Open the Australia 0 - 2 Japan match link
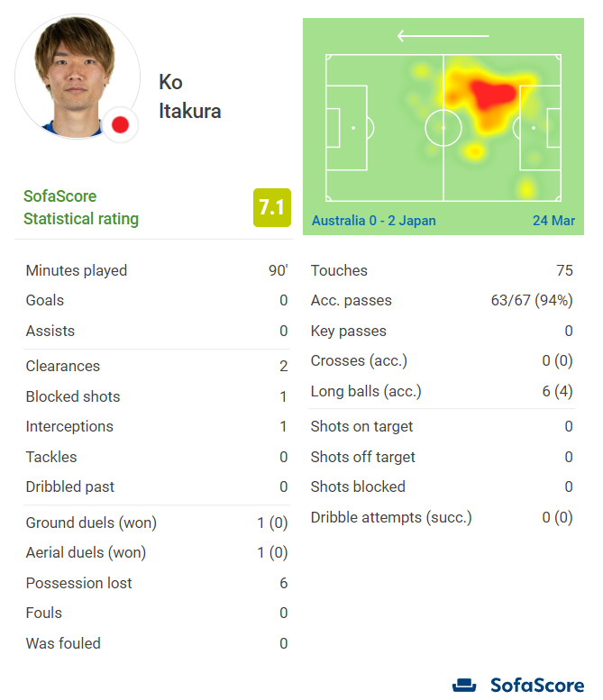This screenshot has height=700, width=603. [x=373, y=221]
